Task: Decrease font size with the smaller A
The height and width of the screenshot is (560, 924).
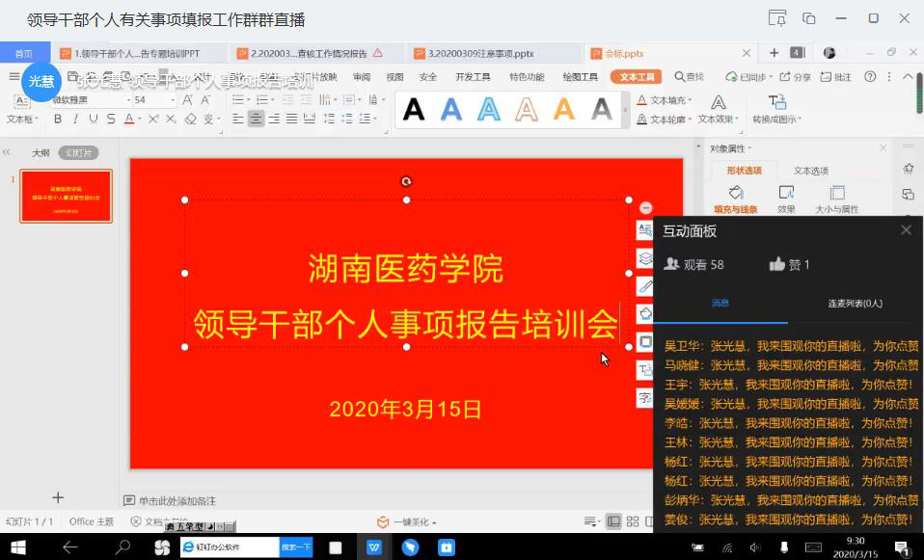Action: tap(205, 100)
